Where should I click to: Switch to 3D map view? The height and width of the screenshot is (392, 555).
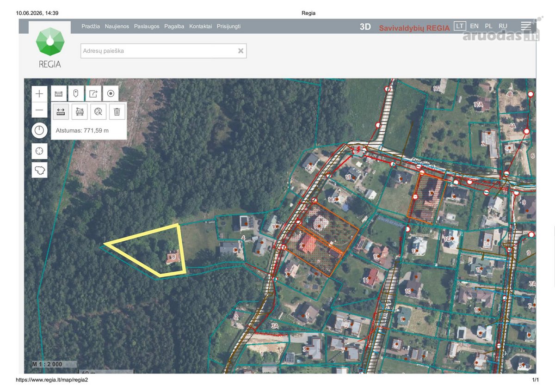(x=365, y=27)
